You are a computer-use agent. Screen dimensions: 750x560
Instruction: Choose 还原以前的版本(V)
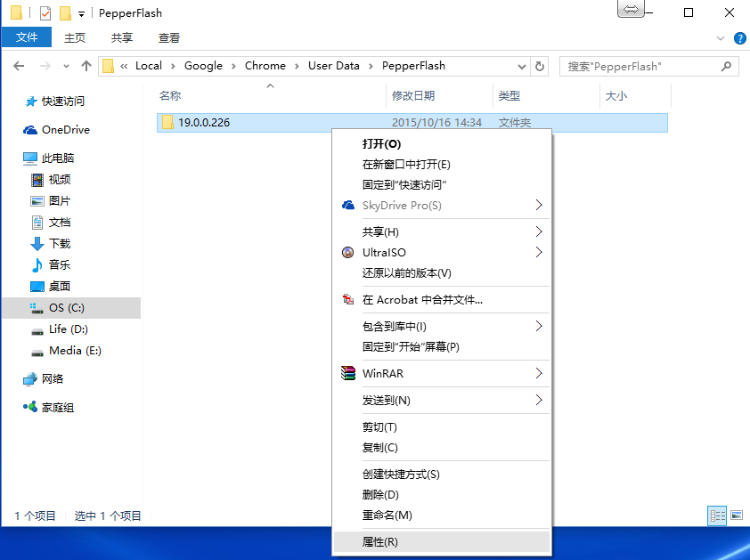(442, 273)
